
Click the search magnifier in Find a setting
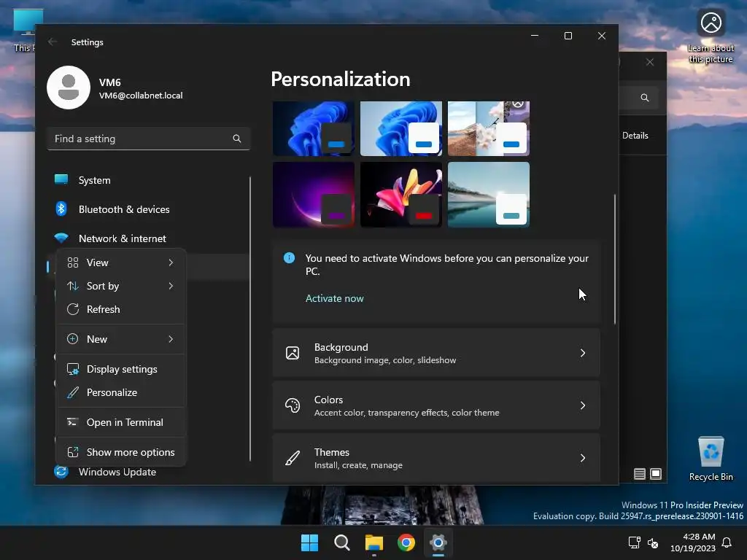237,139
